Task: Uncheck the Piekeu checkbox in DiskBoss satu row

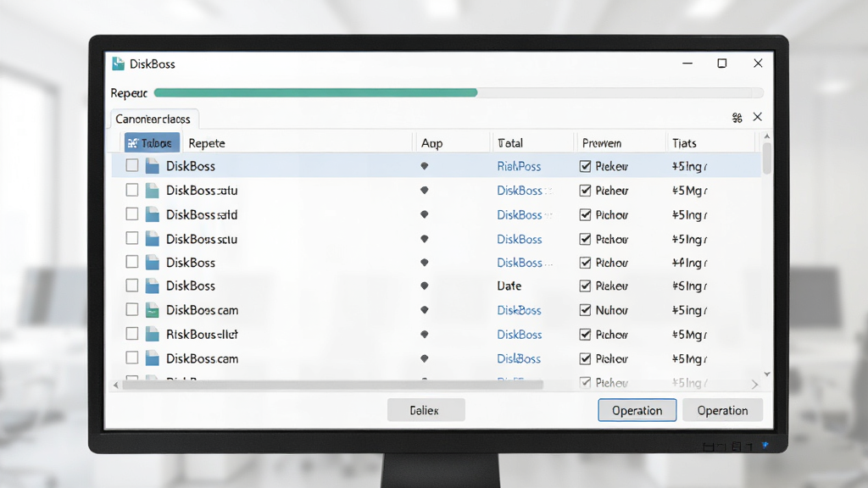Action: [585, 191]
